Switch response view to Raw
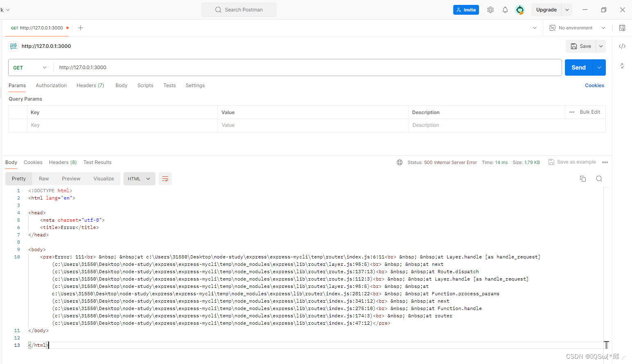The height and width of the screenshot is (364, 632). pos(44,179)
